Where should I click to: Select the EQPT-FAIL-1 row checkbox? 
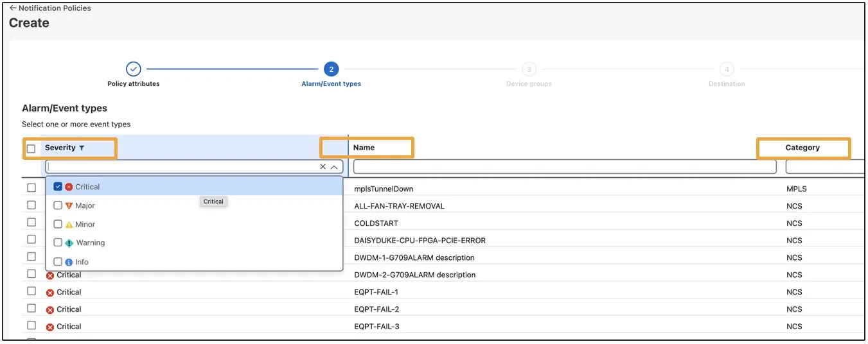pyautogui.click(x=31, y=291)
